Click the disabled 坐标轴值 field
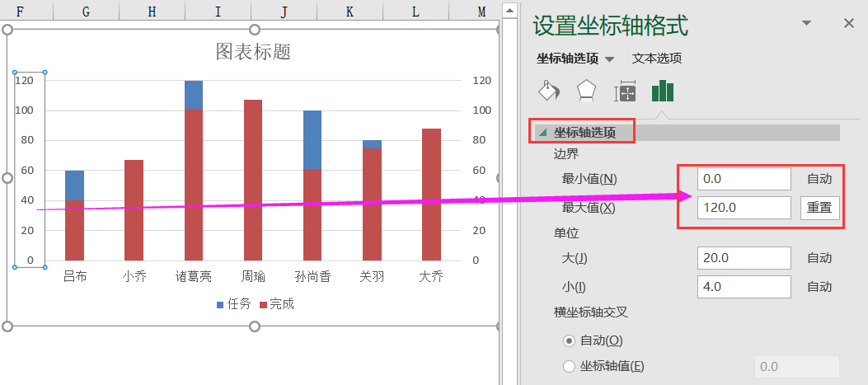The width and height of the screenshot is (868, 385). (x=797, y=367)
